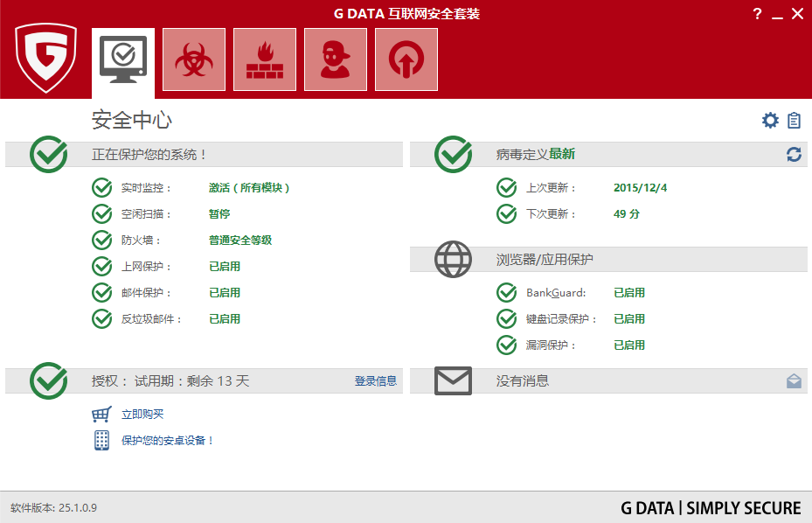The height and width of the screenshot is (523, 812).
Task: Click the globe icon for 浏览器/应用保护
Action: coord(453,259)
